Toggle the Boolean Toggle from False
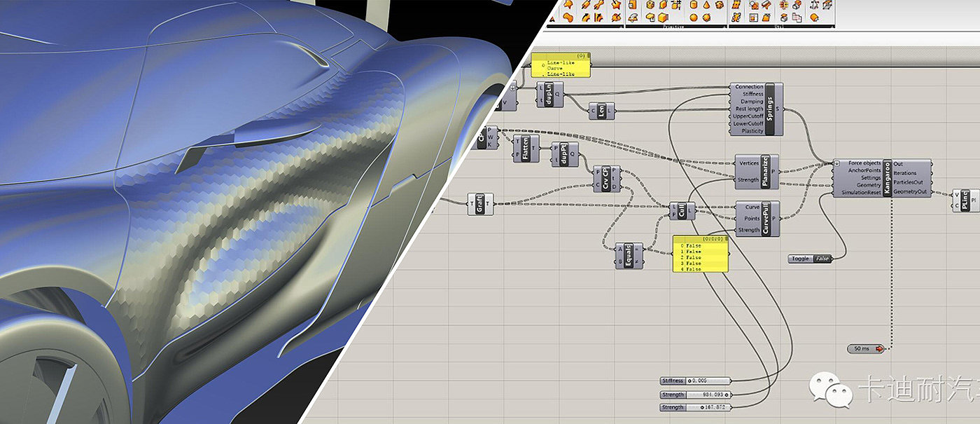The height and width of the screenshot is (424, 980). 822,259
